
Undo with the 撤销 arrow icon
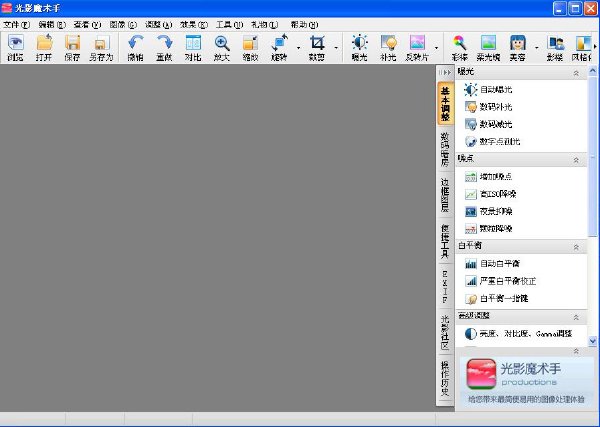coord(135,47)
